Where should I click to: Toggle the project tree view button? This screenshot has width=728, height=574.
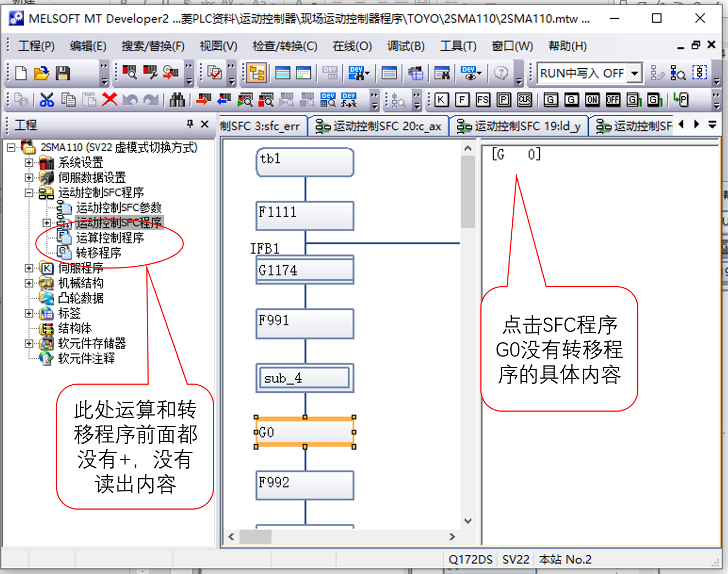(x=256, y=73)
